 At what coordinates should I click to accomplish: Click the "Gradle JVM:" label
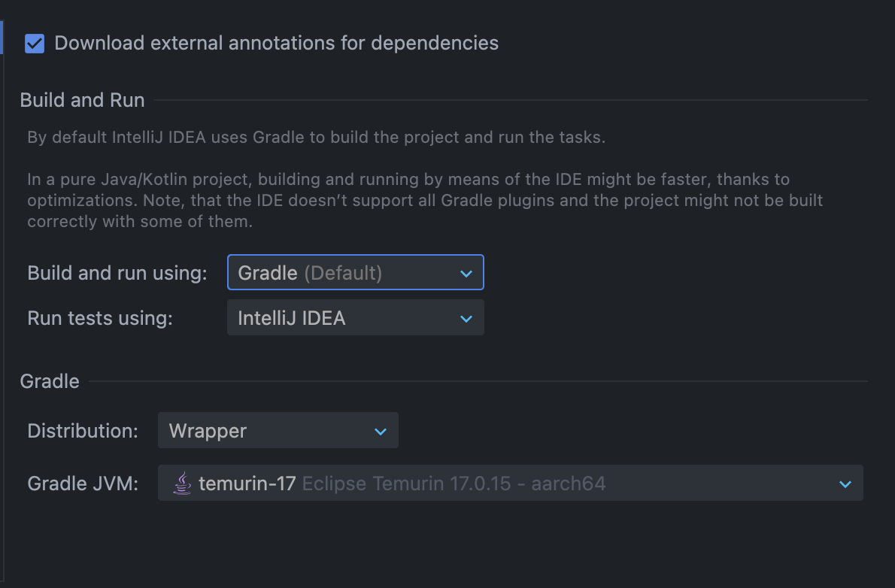pyautogui.click(x=83, y=483)
